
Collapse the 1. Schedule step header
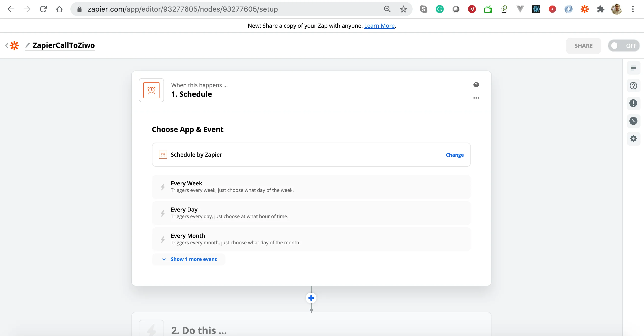[311, 91]
